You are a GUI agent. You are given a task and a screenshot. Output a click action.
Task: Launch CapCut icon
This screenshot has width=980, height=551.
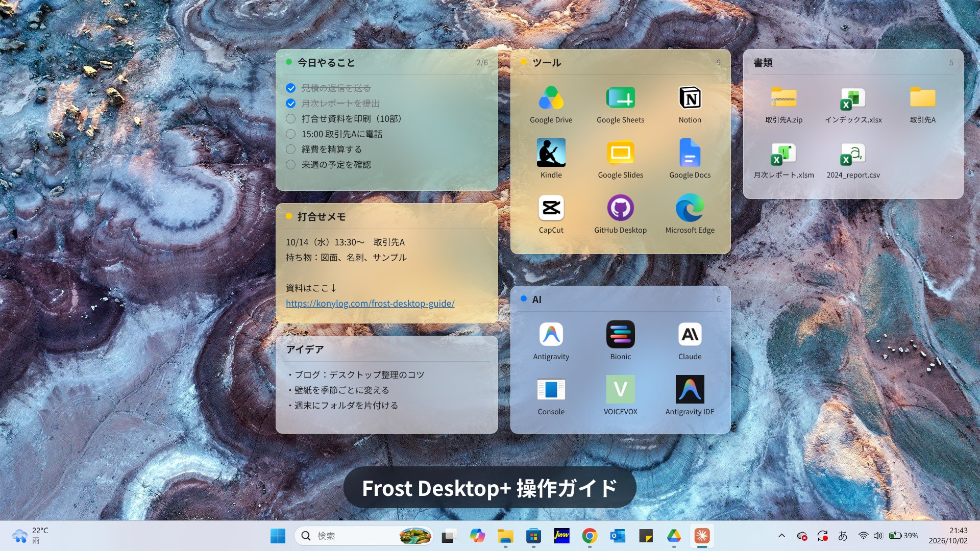551,208
